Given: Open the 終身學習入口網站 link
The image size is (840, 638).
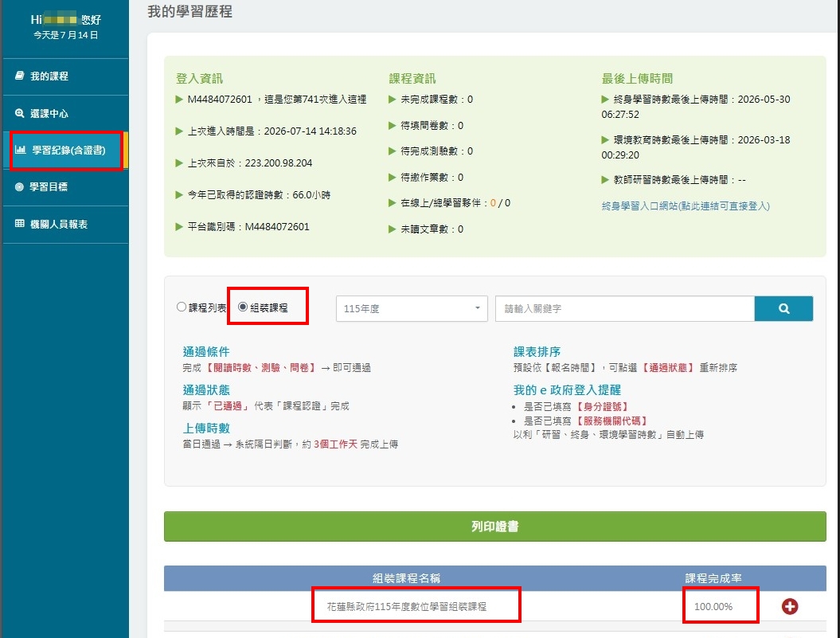Looking at the screenshot, I should coord(686,205).
